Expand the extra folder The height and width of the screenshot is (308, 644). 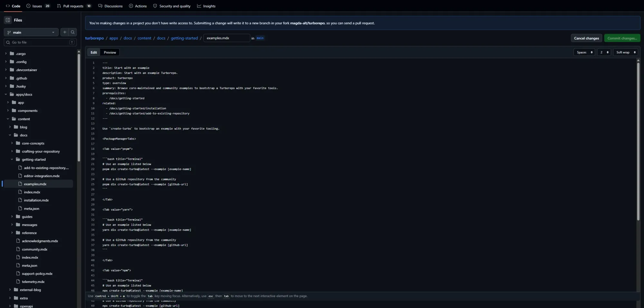10,298
